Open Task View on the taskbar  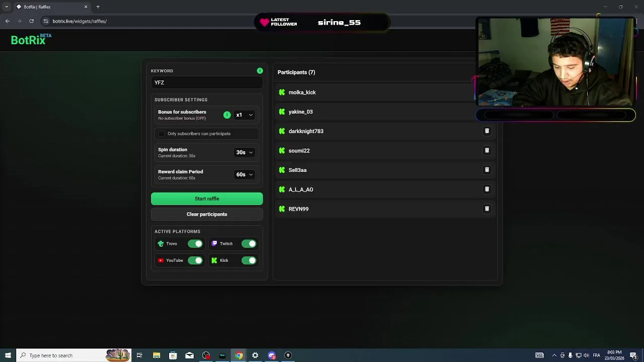pos(139,355)
